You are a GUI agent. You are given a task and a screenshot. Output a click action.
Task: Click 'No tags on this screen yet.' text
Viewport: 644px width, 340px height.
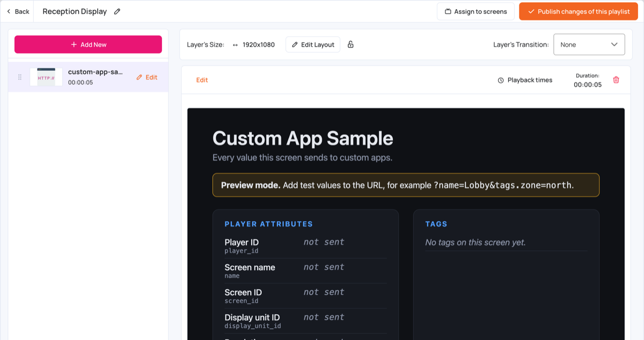pos(475,242)
